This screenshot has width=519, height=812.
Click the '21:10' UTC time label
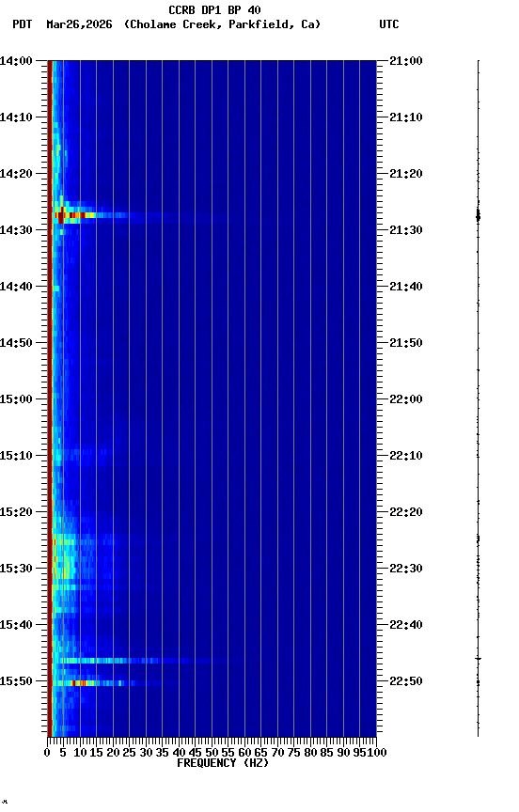click(406, 117)
